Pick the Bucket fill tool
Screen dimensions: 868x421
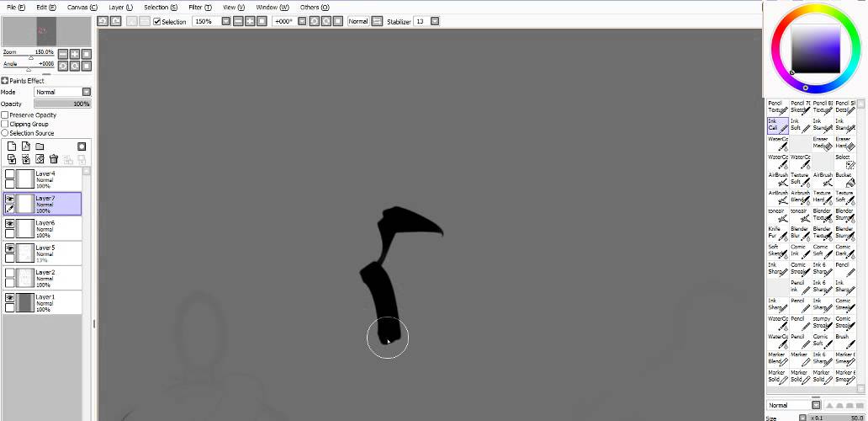click(x=844, y=179)
